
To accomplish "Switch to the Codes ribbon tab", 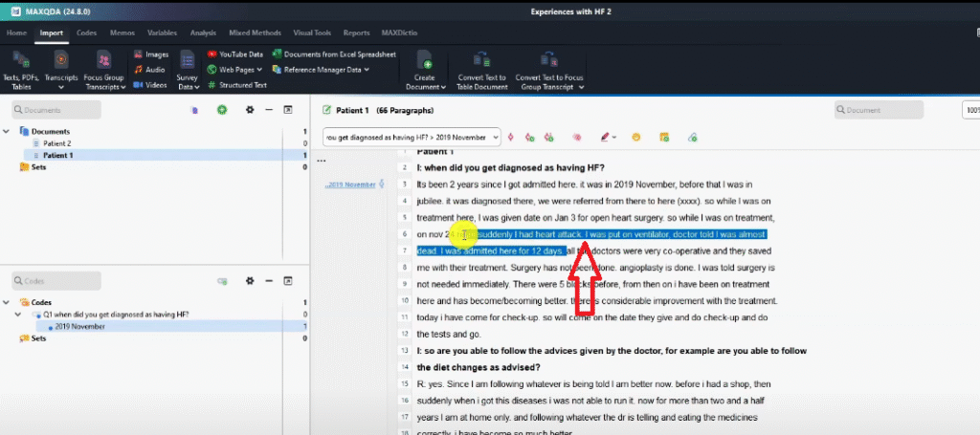I will 86,33.
